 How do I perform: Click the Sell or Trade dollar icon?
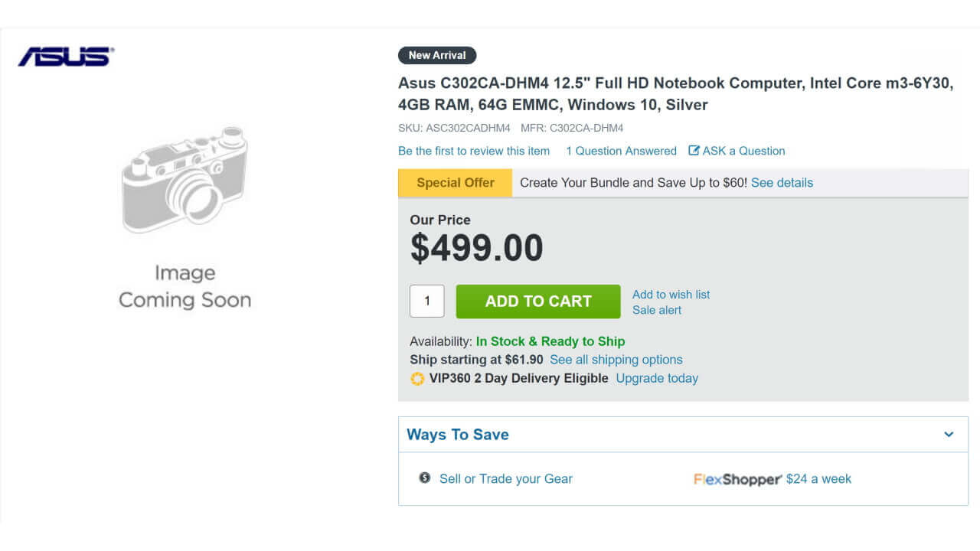click(425, 478)
